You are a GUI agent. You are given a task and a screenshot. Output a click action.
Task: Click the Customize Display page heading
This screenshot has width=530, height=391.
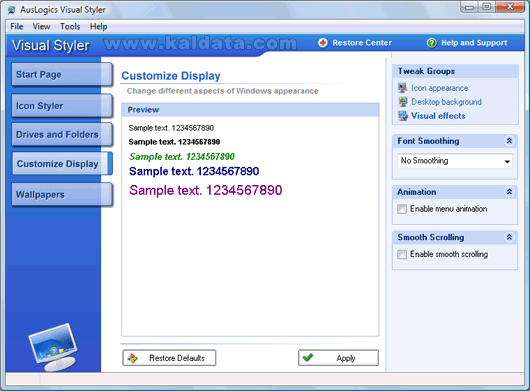pyautogui.click(x=171, y=76)
